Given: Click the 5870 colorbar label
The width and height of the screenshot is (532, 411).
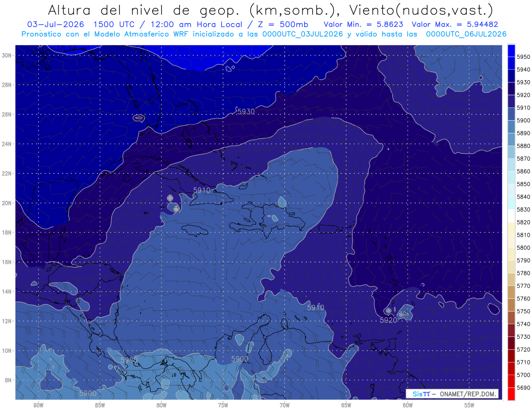Looking at the screenshot, I should point(524,158).
